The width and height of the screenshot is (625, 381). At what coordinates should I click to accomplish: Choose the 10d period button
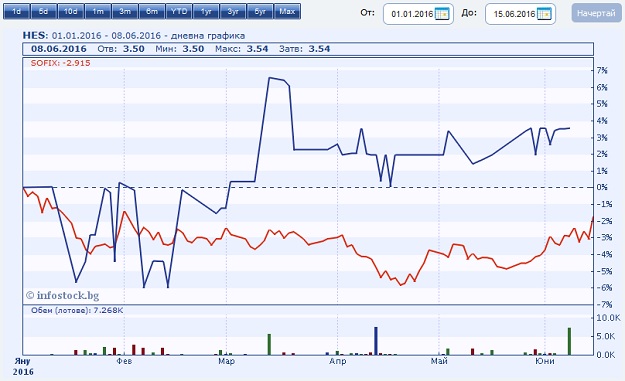[71, 12]
